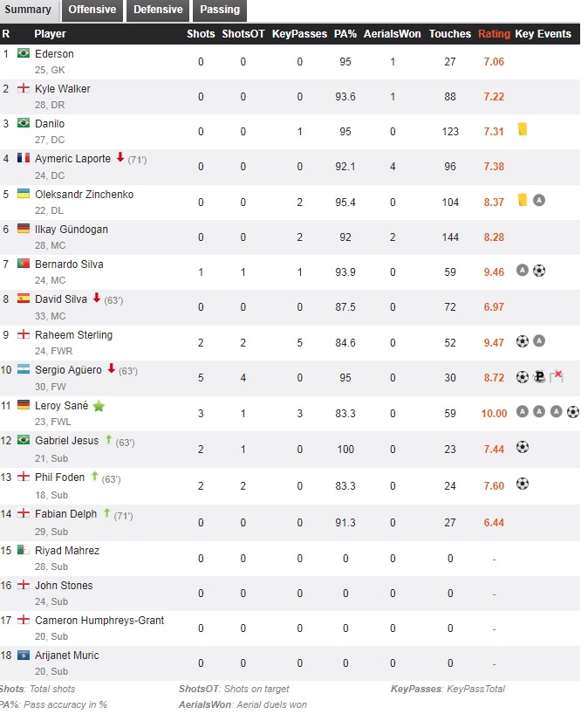Click Ederson's Brazil flag icon
The image size is (588, 721).
pos(23,54)
